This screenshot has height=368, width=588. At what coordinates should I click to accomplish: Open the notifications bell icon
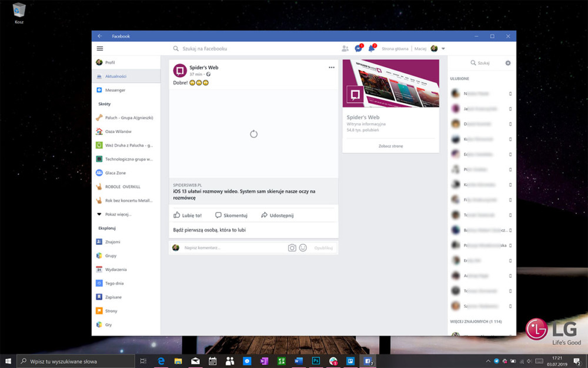pos(372,48)
